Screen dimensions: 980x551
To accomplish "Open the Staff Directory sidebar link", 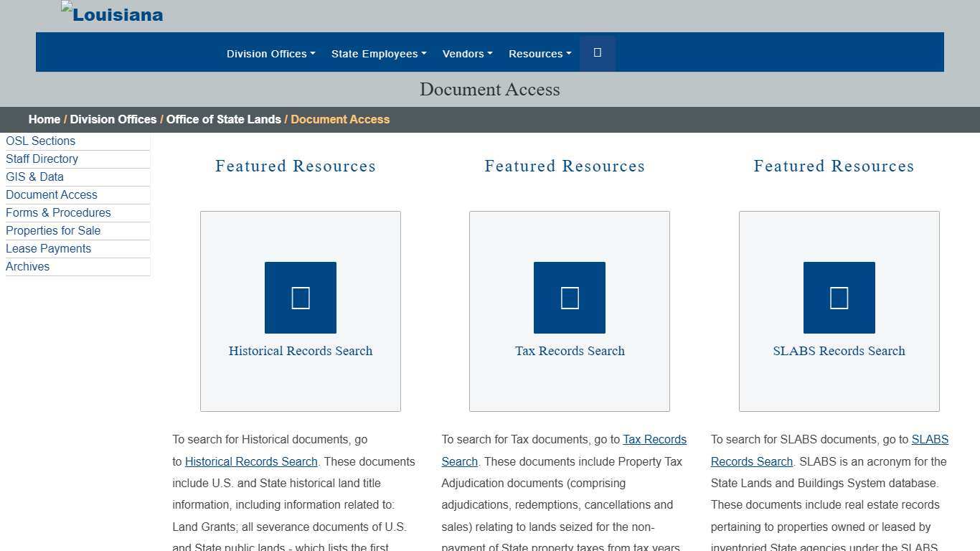I will tap(42, 159).
